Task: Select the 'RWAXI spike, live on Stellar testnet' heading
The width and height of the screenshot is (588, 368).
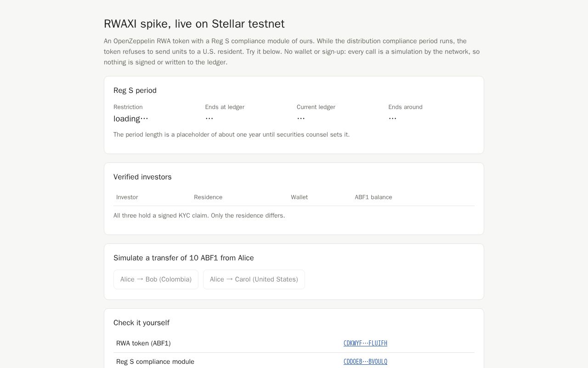Action: 194,24
